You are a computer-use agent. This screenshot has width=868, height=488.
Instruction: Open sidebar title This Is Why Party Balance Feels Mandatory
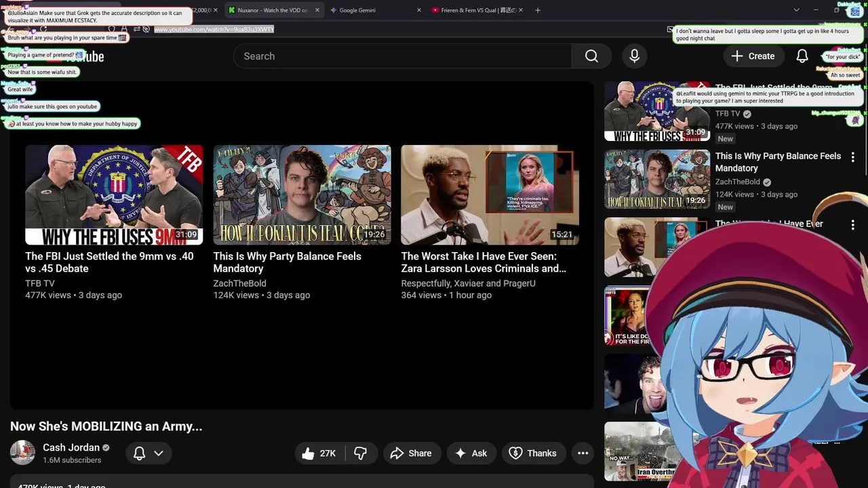[x=778, y=162]
